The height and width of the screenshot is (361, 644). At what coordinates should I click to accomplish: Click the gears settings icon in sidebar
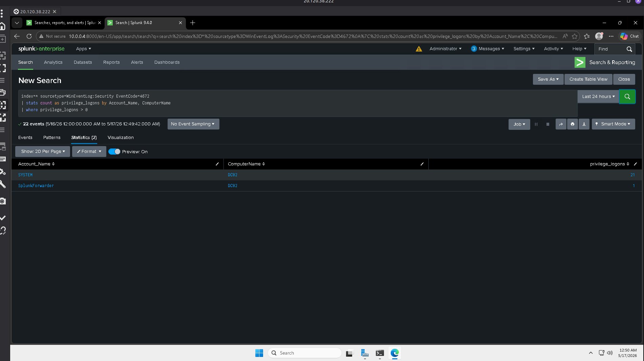[3, 172]
